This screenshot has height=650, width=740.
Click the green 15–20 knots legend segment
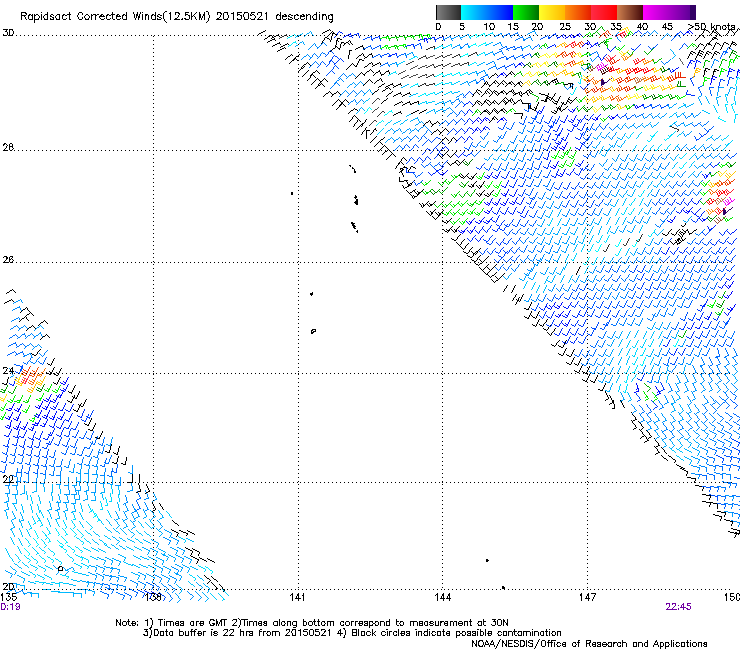click(x=526, y=12)
